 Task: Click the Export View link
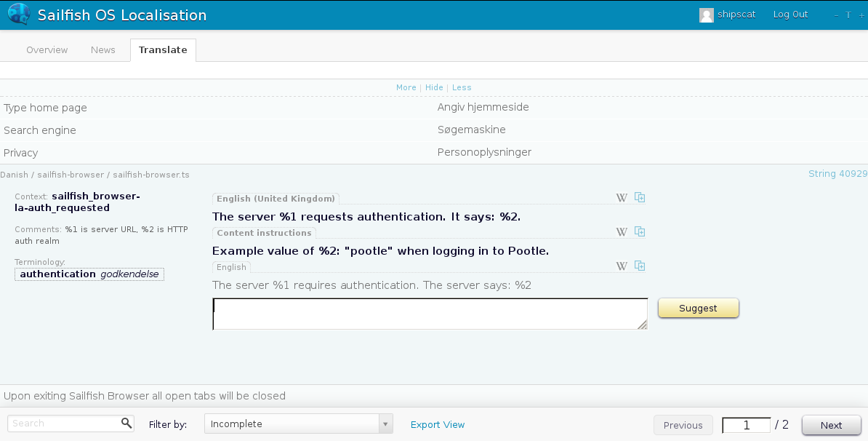pos(438,424)
